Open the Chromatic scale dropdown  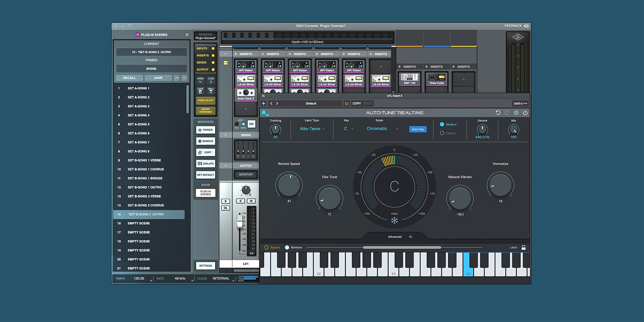tap(382, 129)
